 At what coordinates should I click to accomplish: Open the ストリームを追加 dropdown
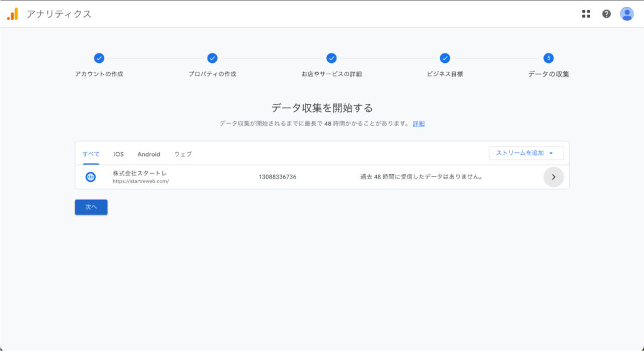[526, 153]
